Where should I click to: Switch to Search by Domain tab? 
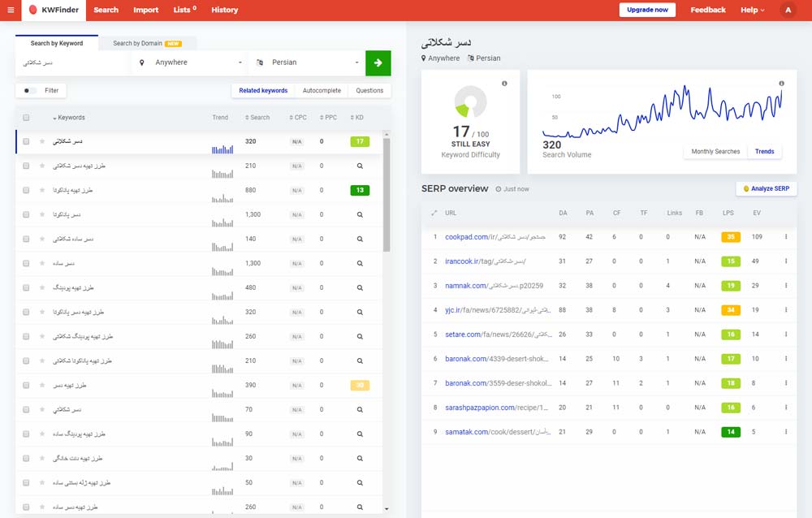(147, 43)
